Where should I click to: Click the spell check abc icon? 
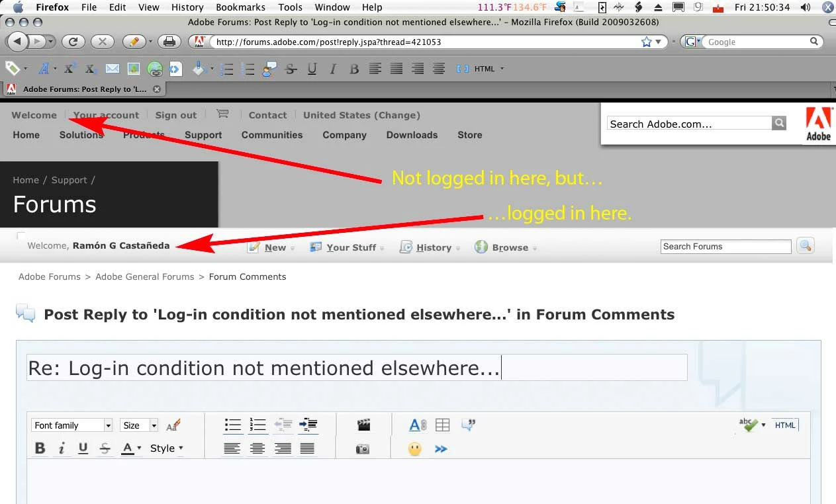[749, 425]
